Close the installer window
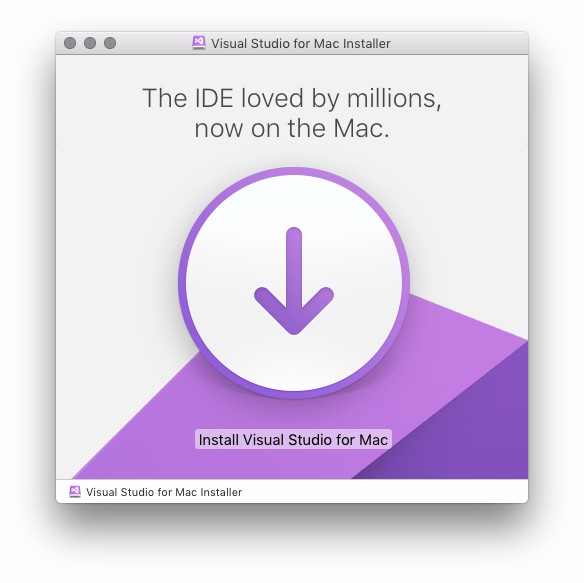This screenshot has height=583, width=584. pos(70,43)
